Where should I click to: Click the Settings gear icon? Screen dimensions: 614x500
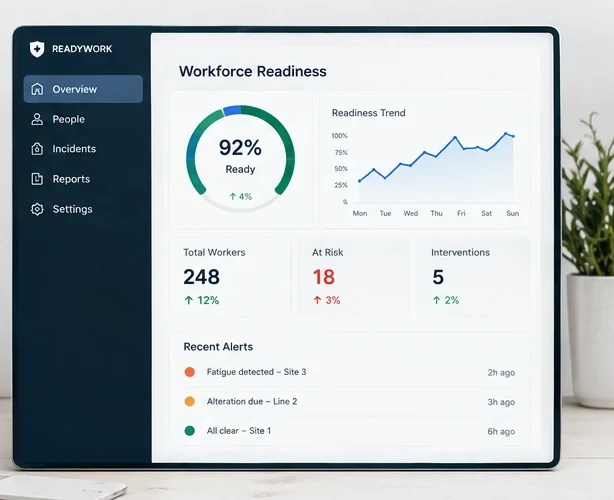point(37,209)
